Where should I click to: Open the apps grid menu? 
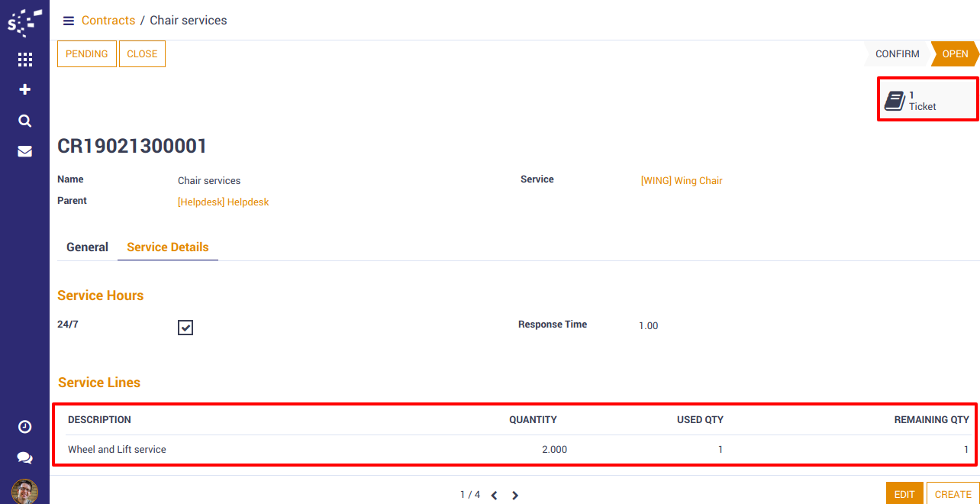[x=24, y=60]
